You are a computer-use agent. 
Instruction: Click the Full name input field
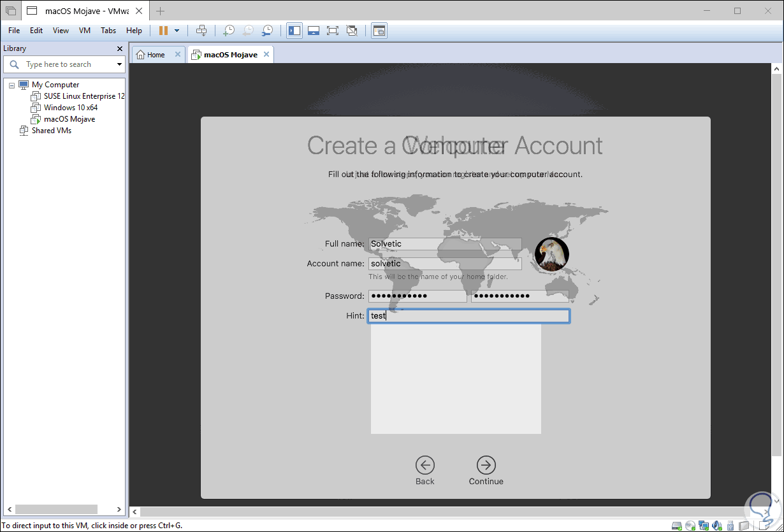point(444,244)
